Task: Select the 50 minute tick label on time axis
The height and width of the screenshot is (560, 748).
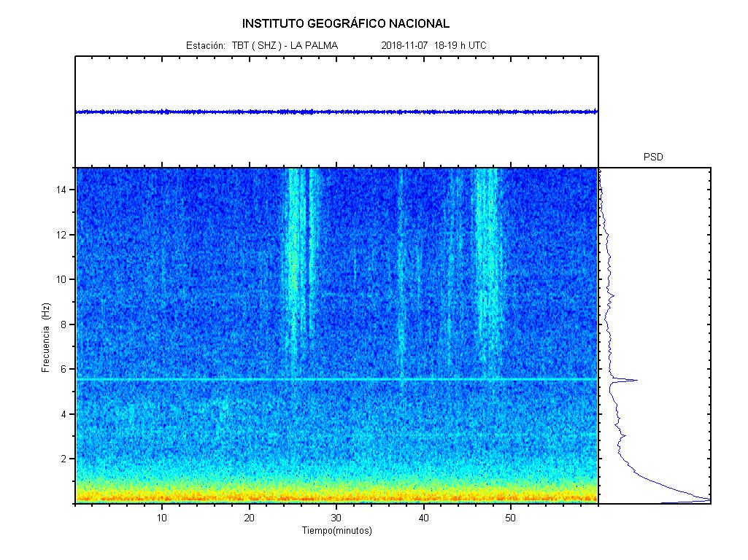Action: point(511,518)
